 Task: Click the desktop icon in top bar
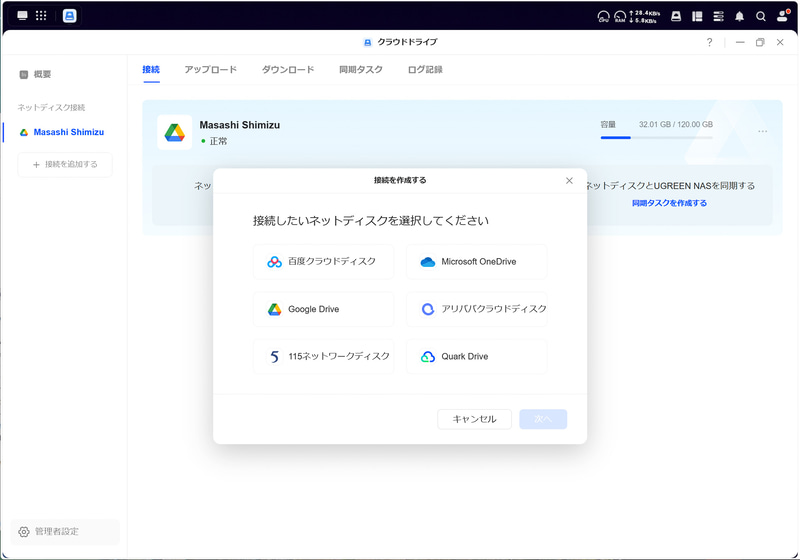coord(22,16)
